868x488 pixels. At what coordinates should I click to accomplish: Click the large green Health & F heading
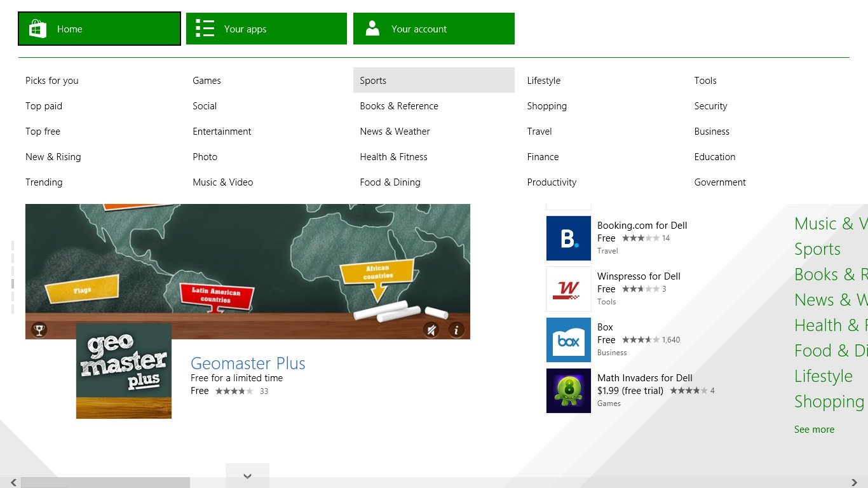pyautogui.click(x=831, y=325)
